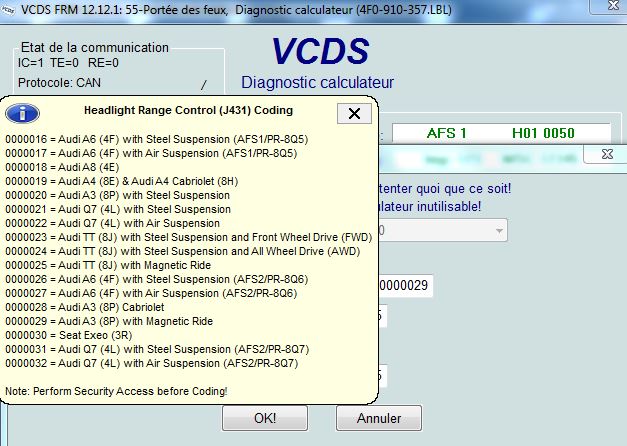
Task: Click the VCDS app icon in title bar
Action: (8, 10)
